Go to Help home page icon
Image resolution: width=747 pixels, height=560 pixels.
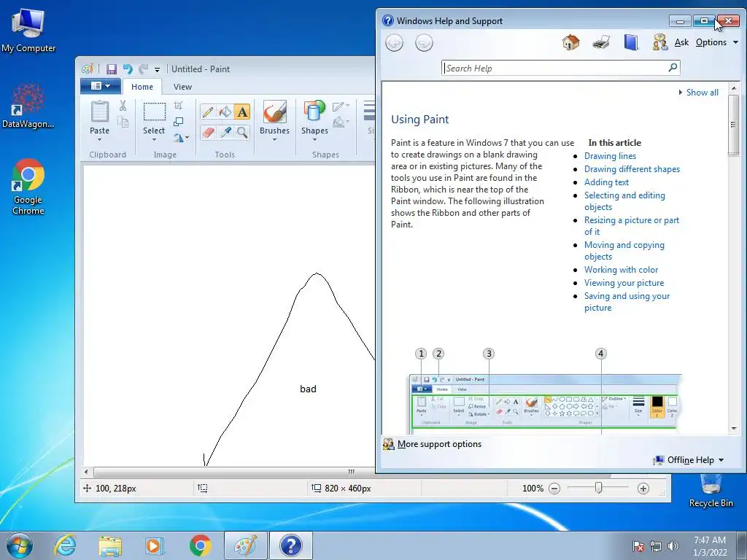(x=570, y=42)
